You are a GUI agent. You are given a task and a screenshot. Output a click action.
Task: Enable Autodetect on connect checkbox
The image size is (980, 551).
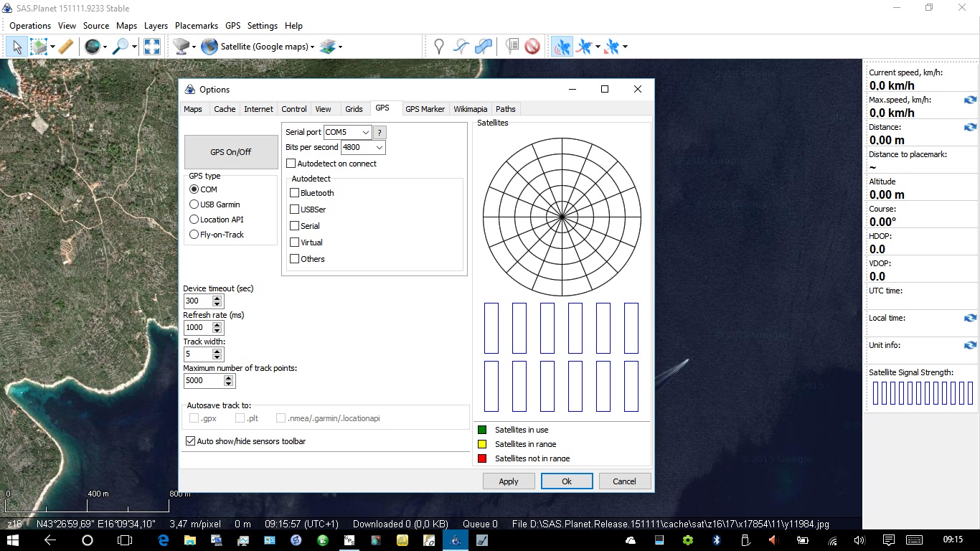(x=291, y=164)
